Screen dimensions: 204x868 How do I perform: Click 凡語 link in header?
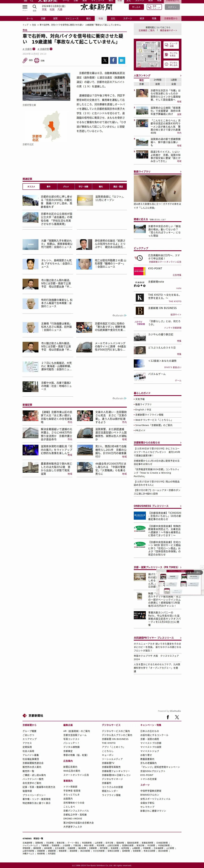coord(60,9)
